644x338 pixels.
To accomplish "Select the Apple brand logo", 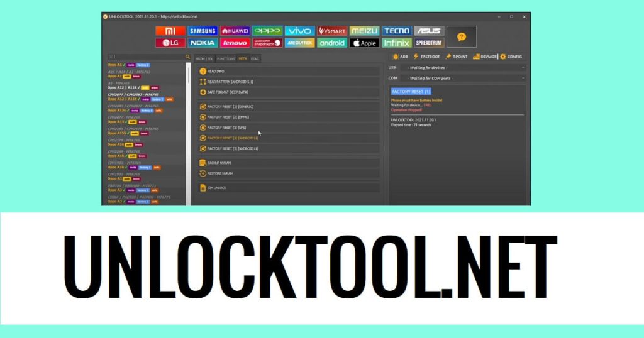I will point(364,43).
